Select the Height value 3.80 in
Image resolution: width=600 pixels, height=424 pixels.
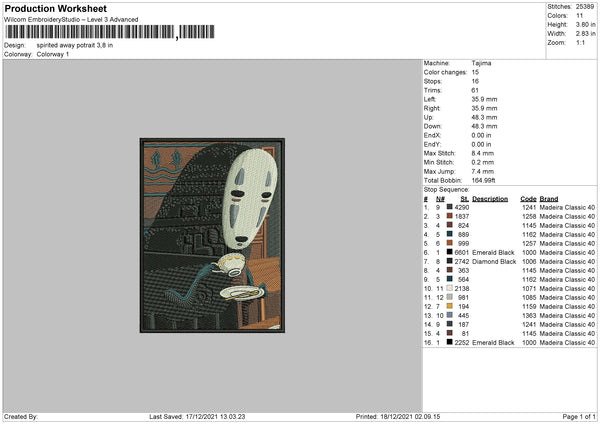click(x=585, y=24)
